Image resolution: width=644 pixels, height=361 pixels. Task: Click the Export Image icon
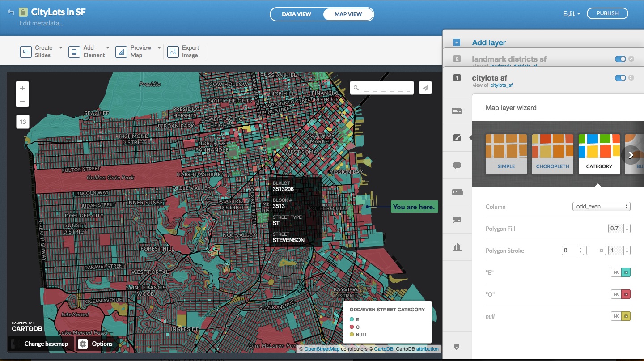173,51
